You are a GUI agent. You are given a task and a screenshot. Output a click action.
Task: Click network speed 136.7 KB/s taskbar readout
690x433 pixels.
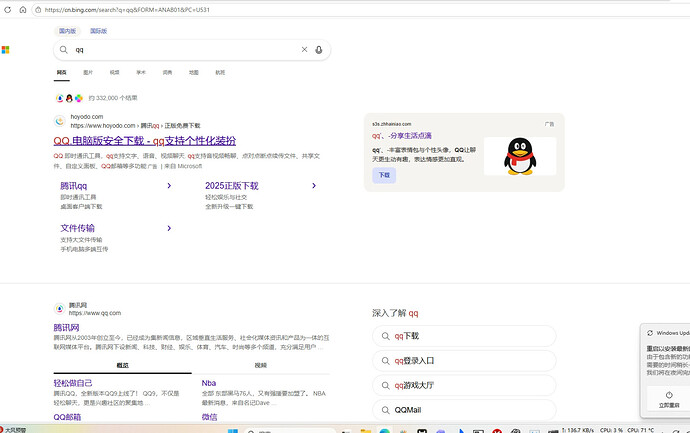click(x=578, y=430)
